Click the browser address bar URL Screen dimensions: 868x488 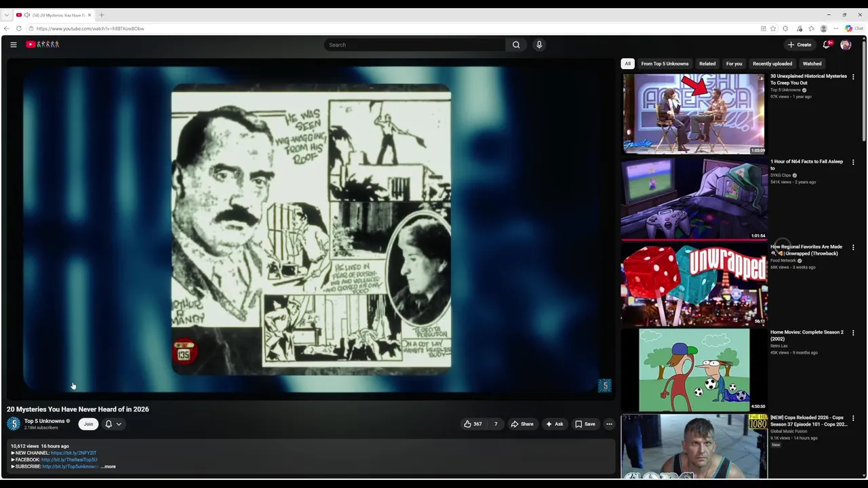pos(90,28)
